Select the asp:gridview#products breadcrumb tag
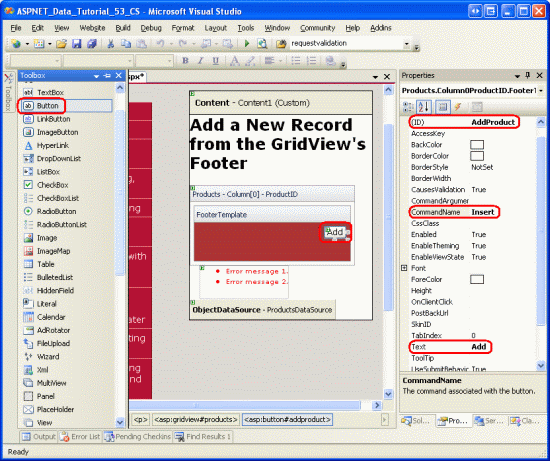This screenshot has height=461, width=550. [x=196, y=420]
